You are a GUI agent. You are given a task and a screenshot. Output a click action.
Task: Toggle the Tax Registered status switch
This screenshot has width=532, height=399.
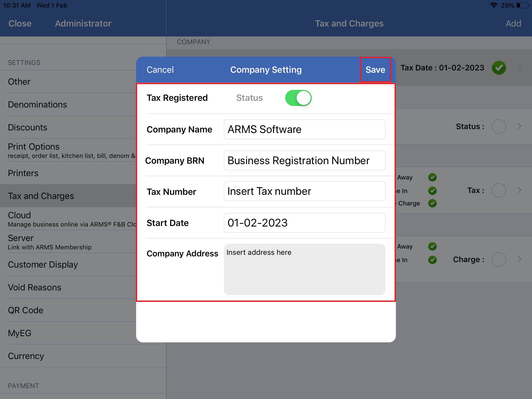click(x=298, y=98)
